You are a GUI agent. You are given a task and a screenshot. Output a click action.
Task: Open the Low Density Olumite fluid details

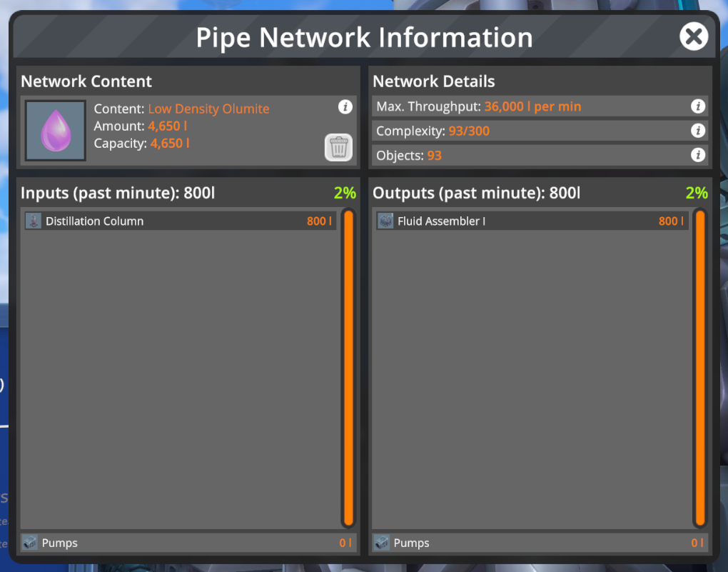tap(208, 109)
